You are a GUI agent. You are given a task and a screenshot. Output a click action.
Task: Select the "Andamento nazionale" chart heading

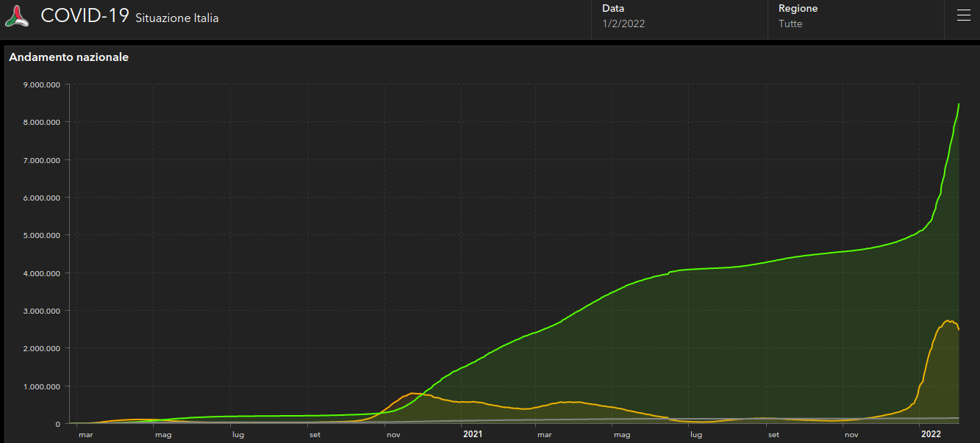point(69,57)
